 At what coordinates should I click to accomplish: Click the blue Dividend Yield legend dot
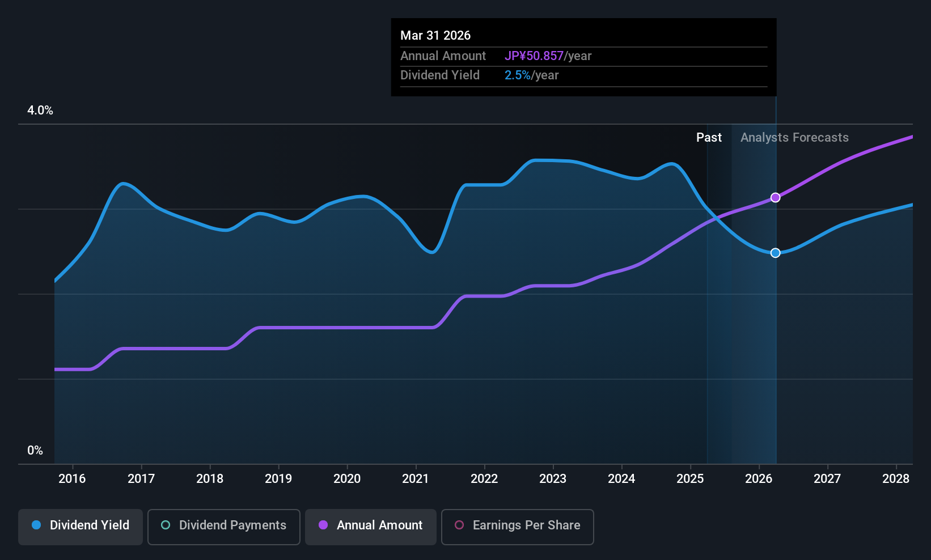point(36,525)
